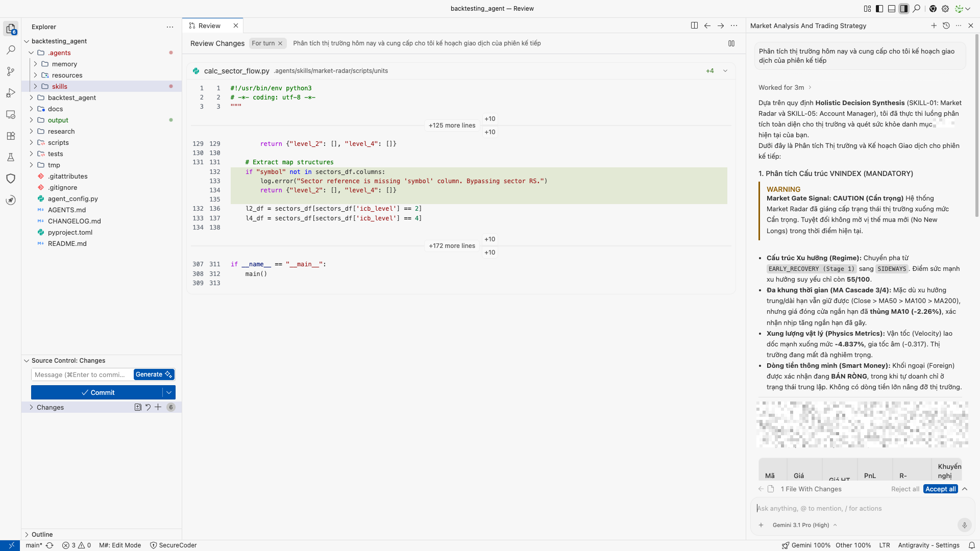The image size is (980, 551).
Task: Open the Extensions view
Action: point(11,136)
